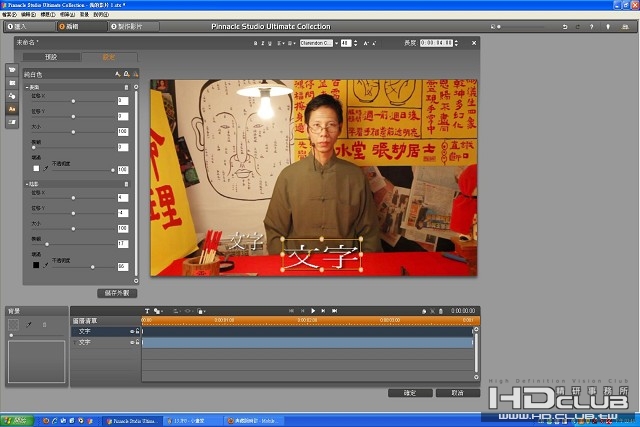Lock the second 文字 layer
This screenshot has height=427, width=640.
[x=138, y=342]
